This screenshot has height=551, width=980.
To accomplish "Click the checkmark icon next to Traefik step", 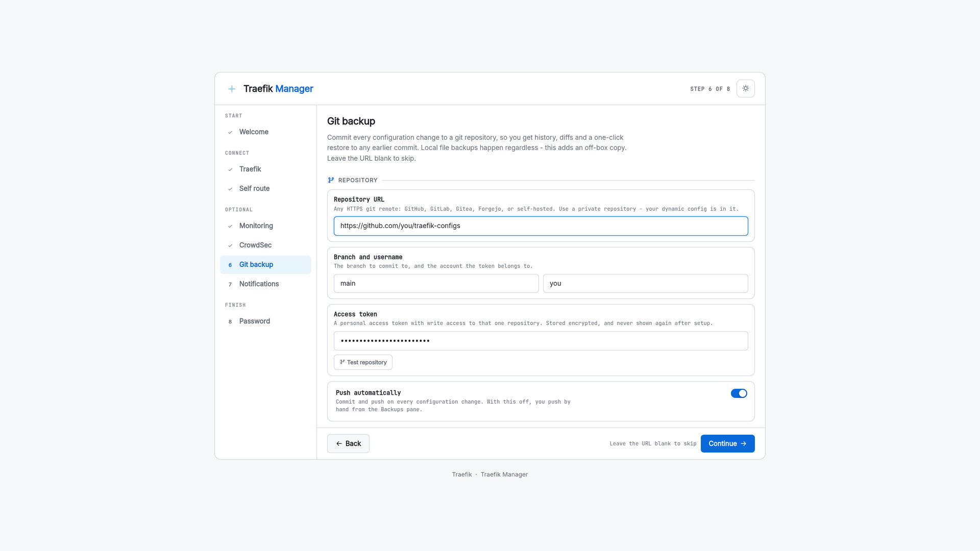I will tap(230, 169).
